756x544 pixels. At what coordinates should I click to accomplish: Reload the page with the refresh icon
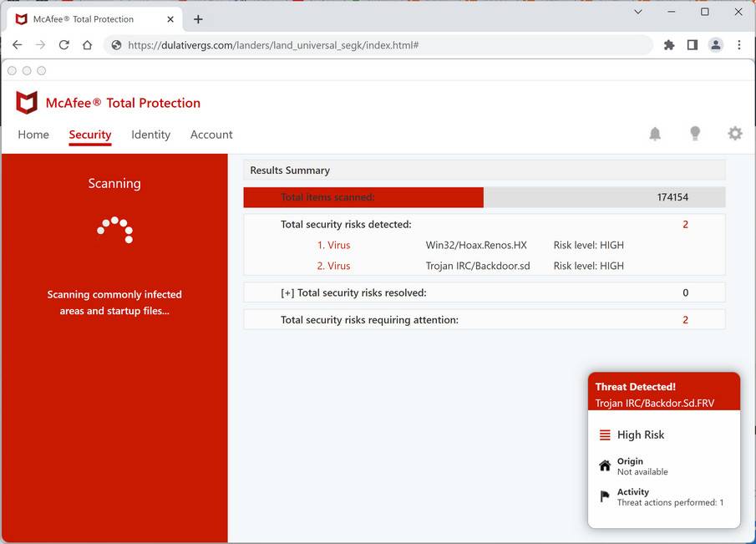[x=63, y=45]
